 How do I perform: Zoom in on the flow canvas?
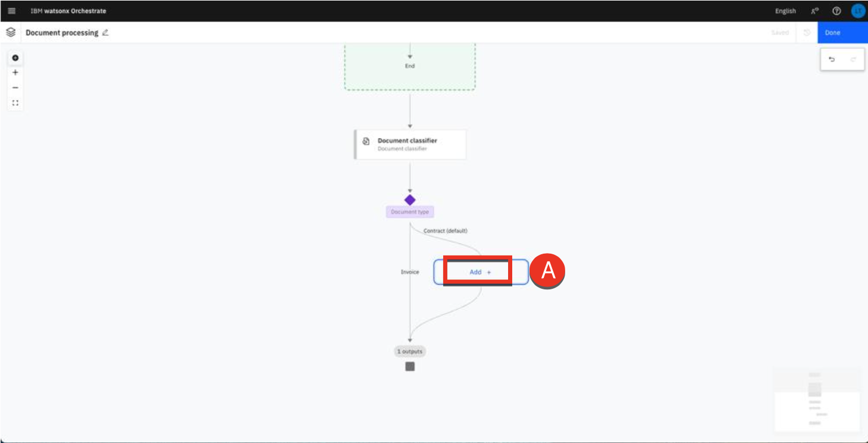[15, 73]
